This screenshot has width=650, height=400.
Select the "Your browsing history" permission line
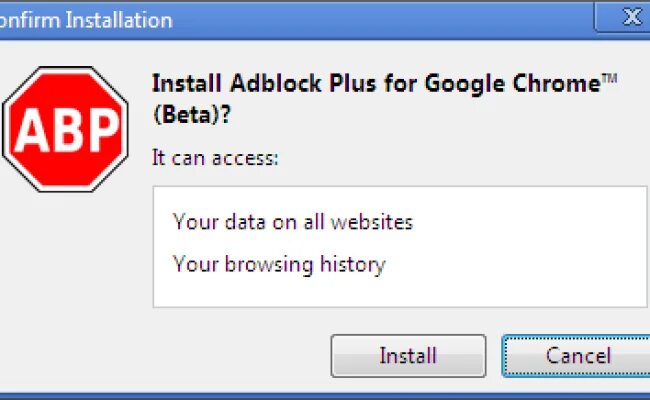279,264
